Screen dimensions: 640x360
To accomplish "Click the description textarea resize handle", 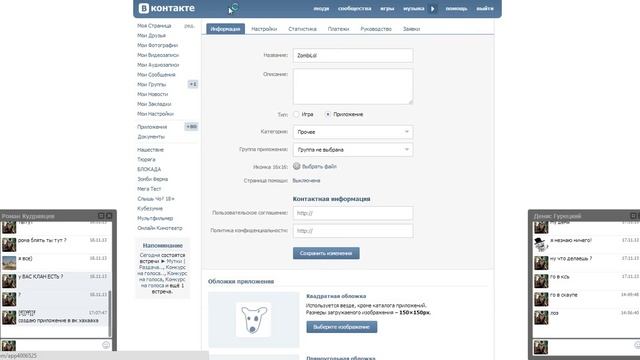I will tap(410, 102).
